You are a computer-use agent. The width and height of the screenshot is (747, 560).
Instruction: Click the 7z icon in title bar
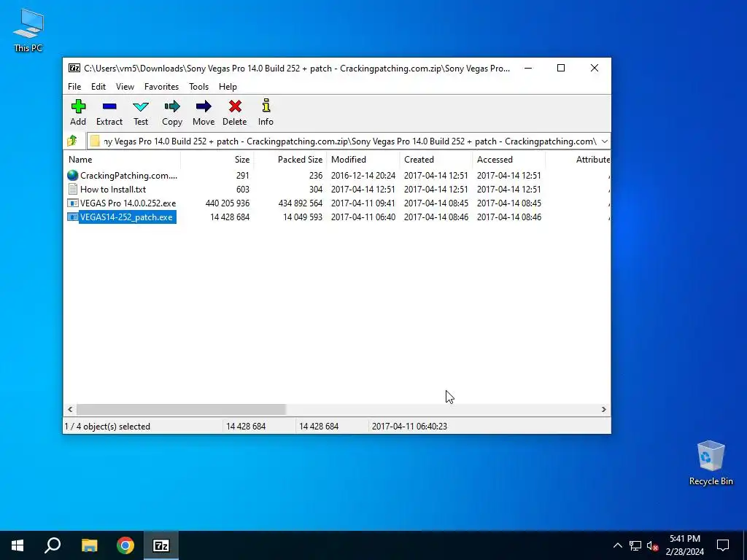pyautogui.click(x=74, y=68)
